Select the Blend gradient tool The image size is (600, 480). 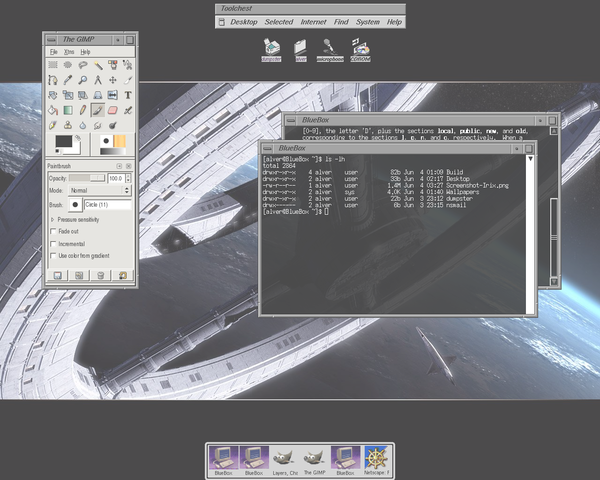tap(68, 110)
